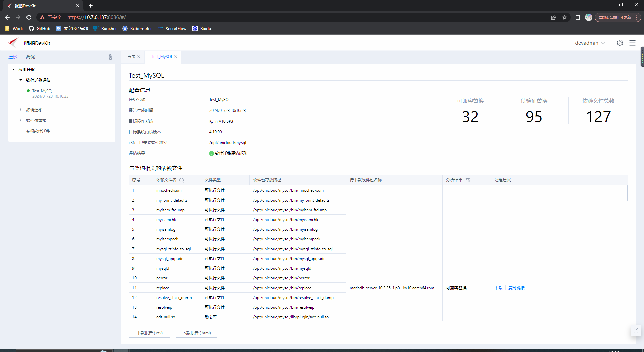644x352 pixels.
Task: Open the 数字化产品部 bookmark
Action: tap(72, 29)
